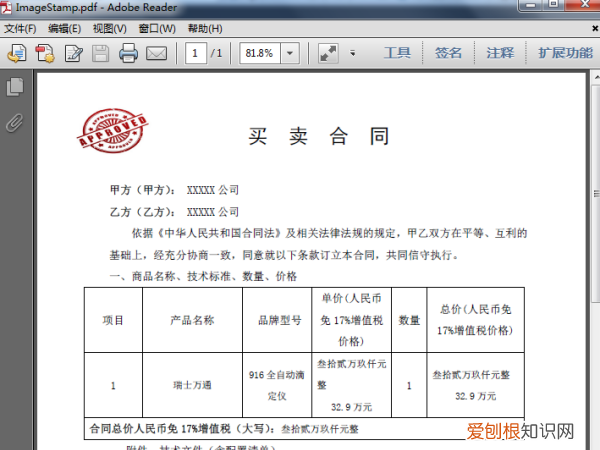
Task: Click the Save floppy disk icon
Action: (101, 53)
